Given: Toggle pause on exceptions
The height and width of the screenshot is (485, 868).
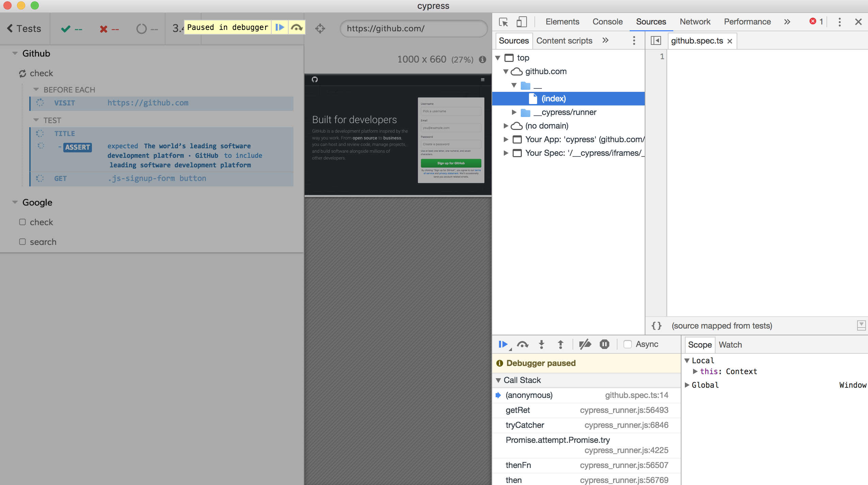Looking at the screenshot, I should point(604,345).
